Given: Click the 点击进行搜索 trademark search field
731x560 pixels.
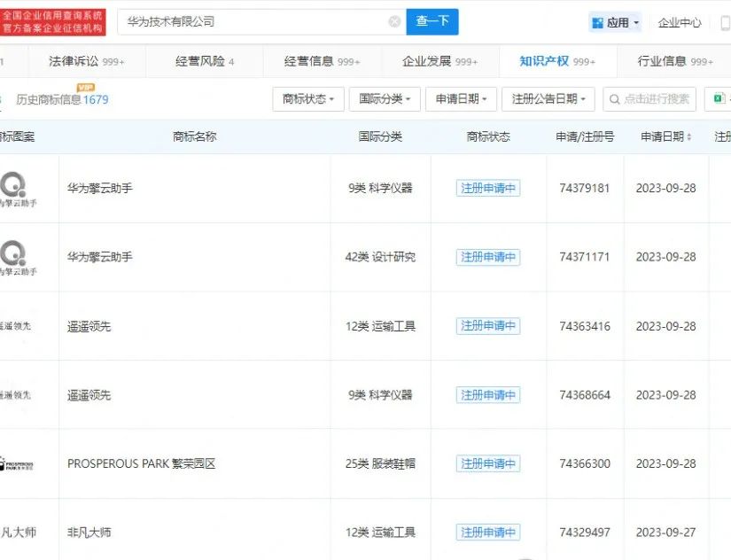Looking at the screenshot, I should click(x=649, y=99).
